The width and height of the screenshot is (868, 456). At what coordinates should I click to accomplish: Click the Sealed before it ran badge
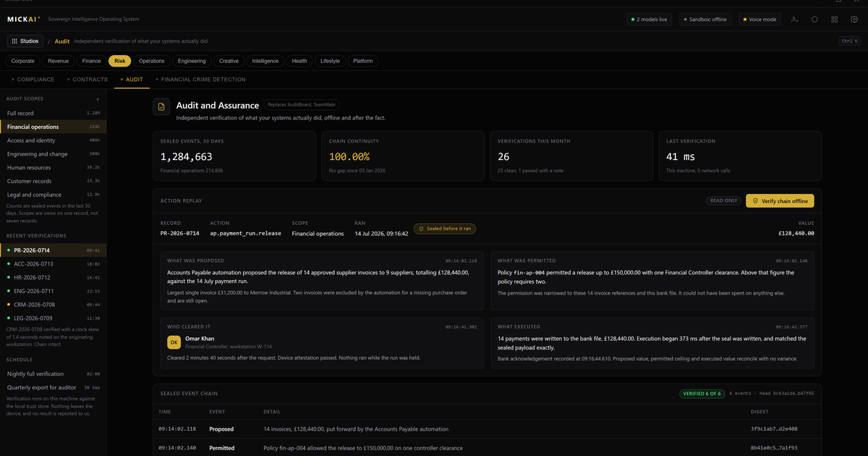point(445,229)
